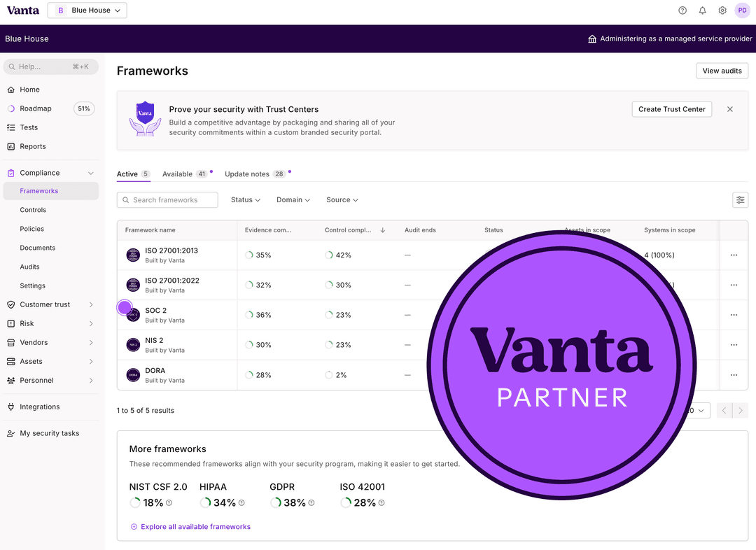Image resolution: width=756 pixels, height=550 pixels.
Task: Sort by Control completion column arrow
Action: (x=383, y=230)
